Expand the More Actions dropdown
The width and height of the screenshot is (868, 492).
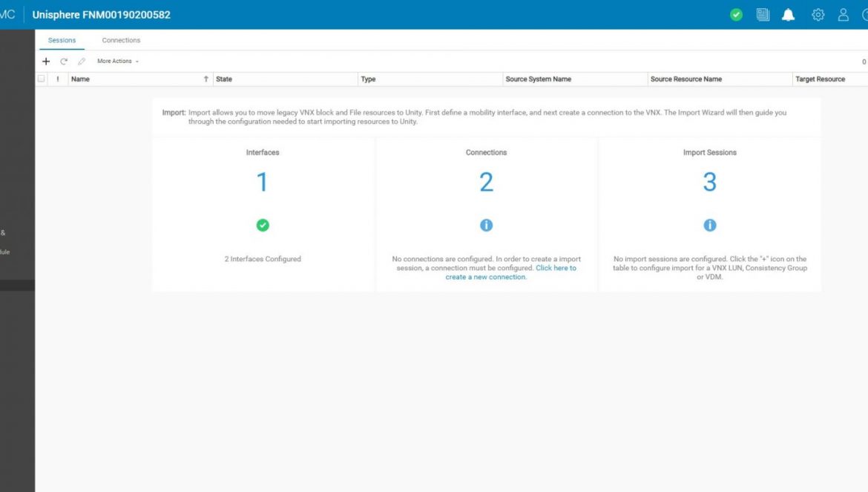click(x=118, y=62)
